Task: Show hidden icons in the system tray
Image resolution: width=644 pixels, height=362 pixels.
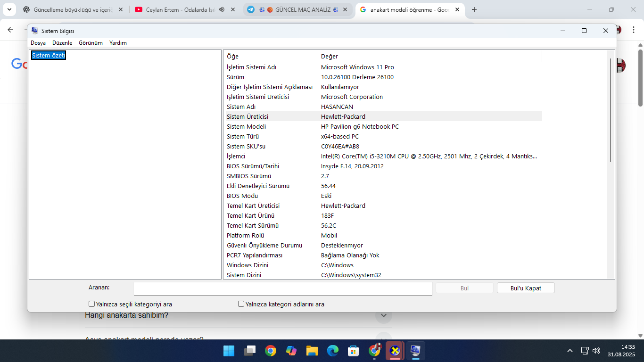Action: (x=570, y=351)
